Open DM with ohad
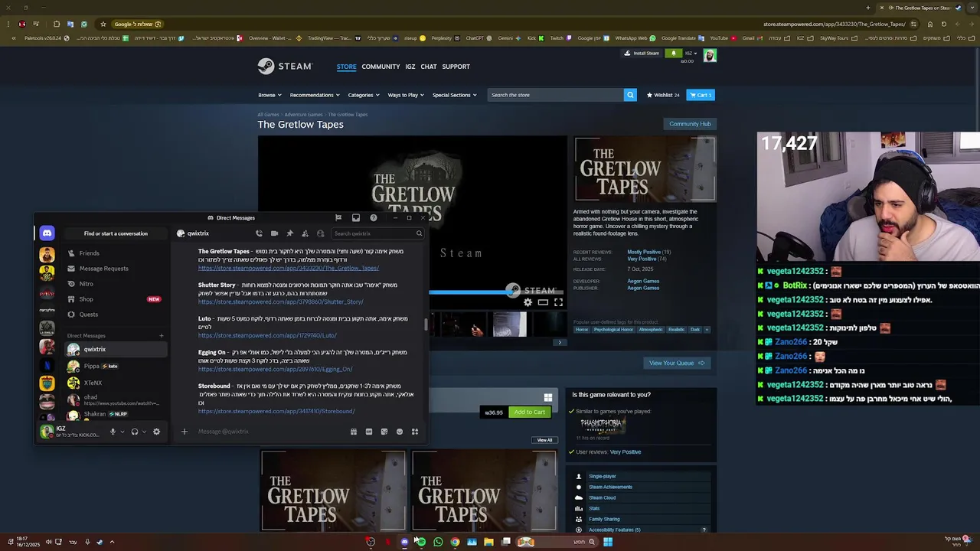980x551 pixels. (x=115, y=399)
